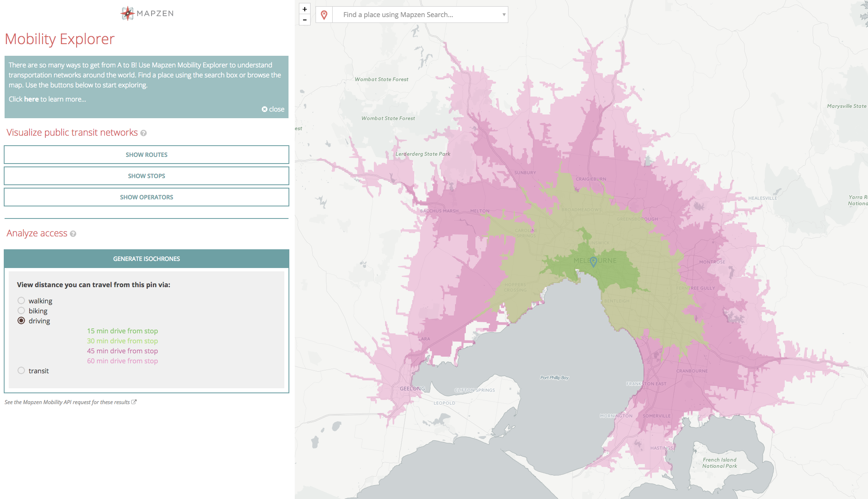Click the 'View distance you can travel' heading
The width and height of the screenshot is (868, 499).
click(94, 285)
